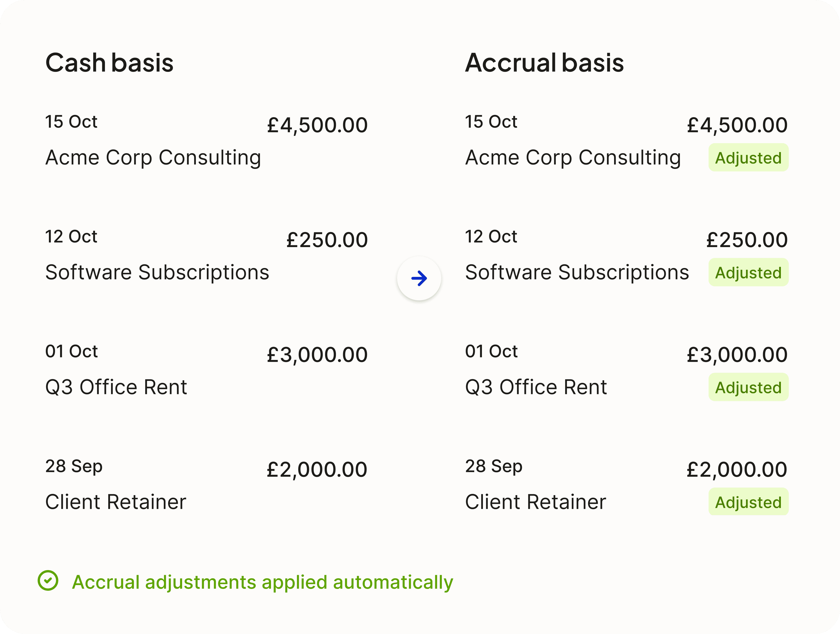
Task: Pick Client Retainer under Accrual basis
Action: point(535,502)
